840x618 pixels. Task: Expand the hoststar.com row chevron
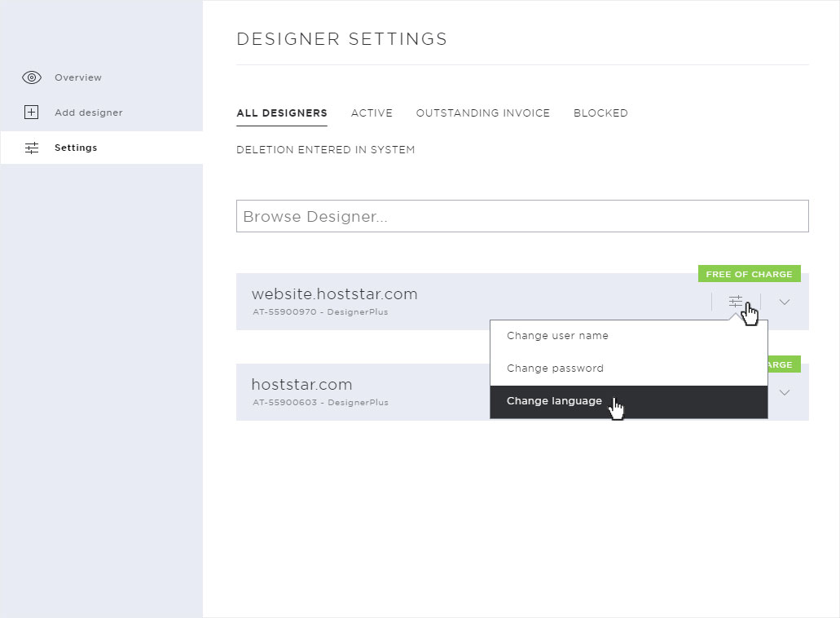pos(785,393)
